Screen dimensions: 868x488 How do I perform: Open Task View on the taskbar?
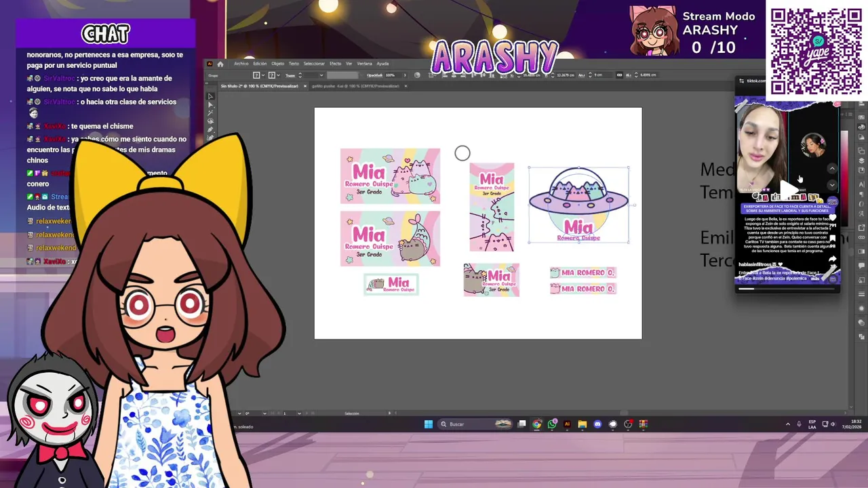(522, 424)
